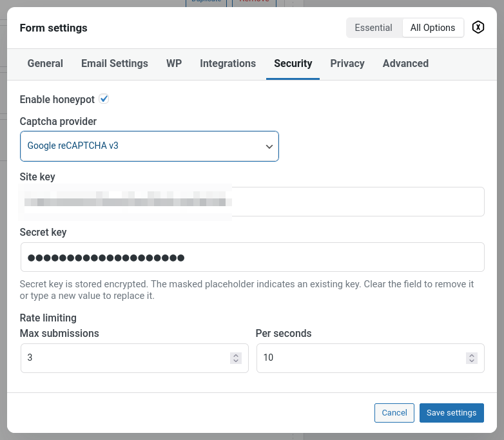Open the Advanced tab
This screenshot has width=504, height=440.
405,63
